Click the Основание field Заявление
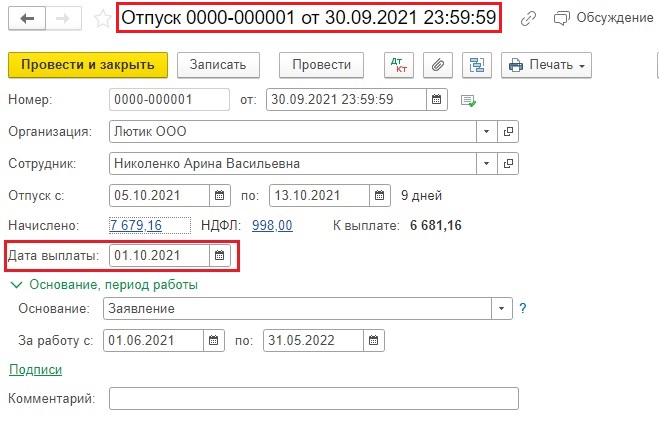 pyautogui.click(x=297, y=309)
